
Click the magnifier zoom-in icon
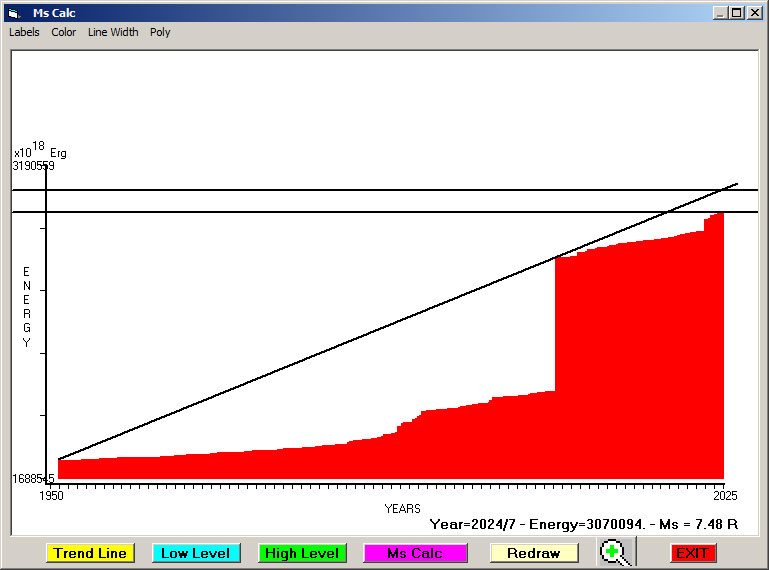click(x=614, y=552)
